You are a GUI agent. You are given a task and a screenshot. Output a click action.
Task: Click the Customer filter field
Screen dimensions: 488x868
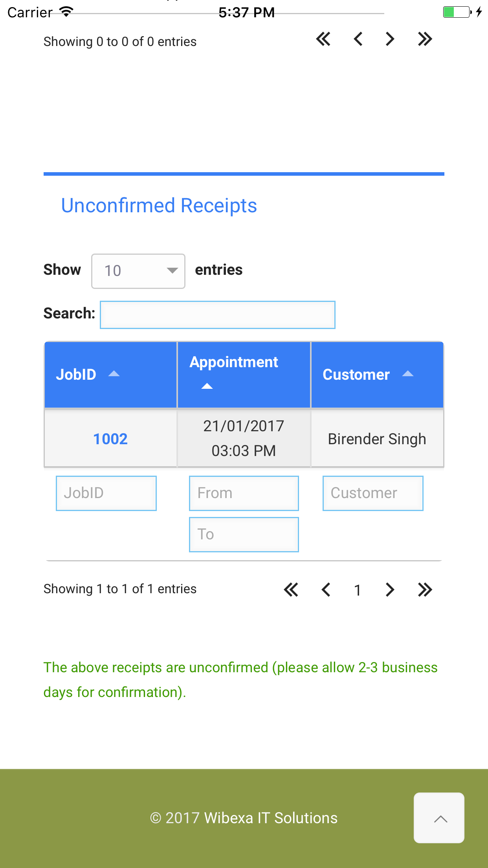tap(373, 493)
